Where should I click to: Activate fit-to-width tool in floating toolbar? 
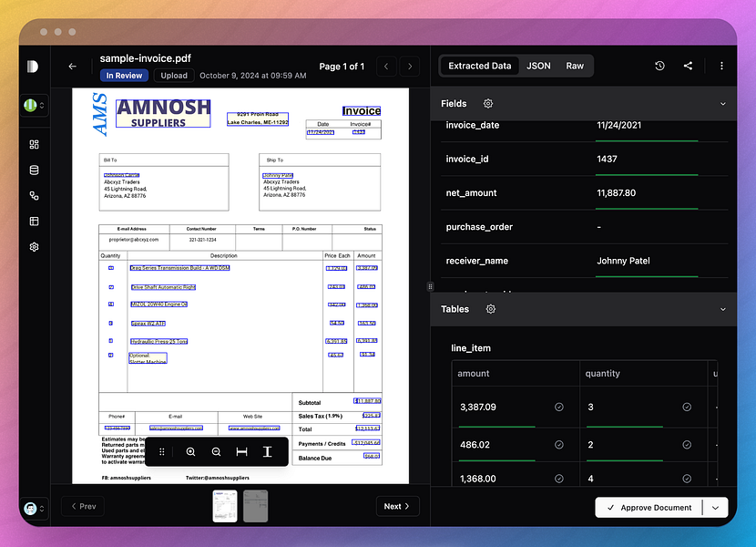pos(241,451)
